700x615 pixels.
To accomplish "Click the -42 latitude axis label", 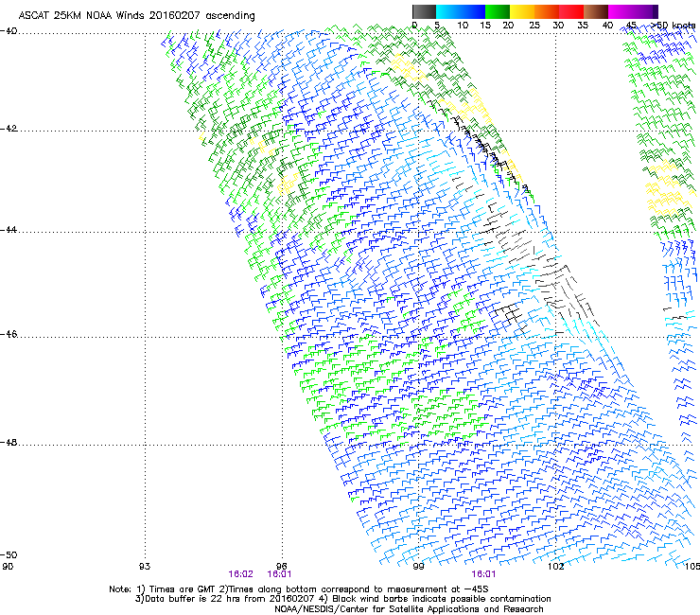I will tap(9, 129).
